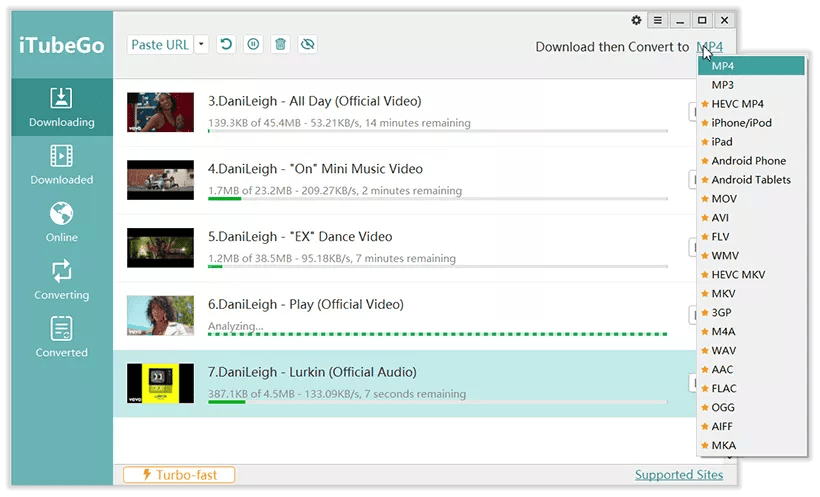Select AIFF format option
820x497 pixels.
pyautogui.click(x=751, y=426)
